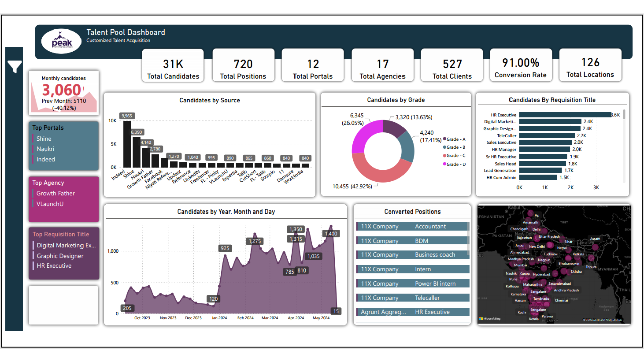The image size is (644, 362).
Task: Click the Total Portals 12 card
Action: point(313,65)
